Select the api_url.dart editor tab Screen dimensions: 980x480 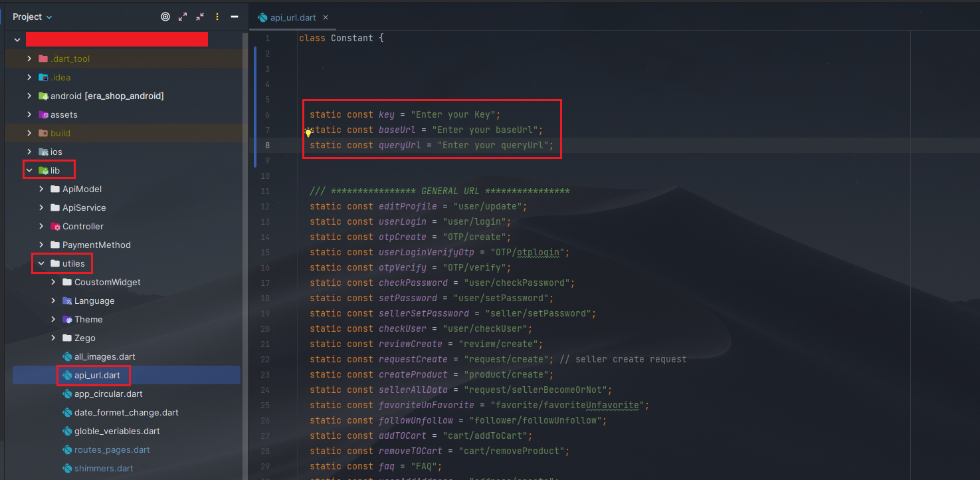pos(292,18)
